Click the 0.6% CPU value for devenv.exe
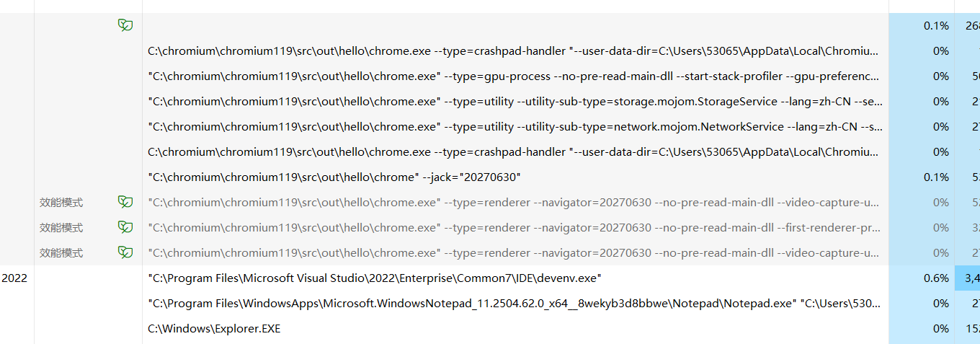Screen dimensions: 980x344 click(936, 278)
